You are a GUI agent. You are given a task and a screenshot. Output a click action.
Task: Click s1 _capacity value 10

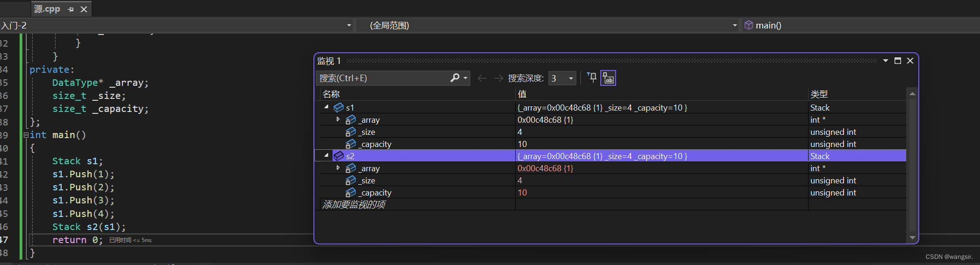[522, 144]
